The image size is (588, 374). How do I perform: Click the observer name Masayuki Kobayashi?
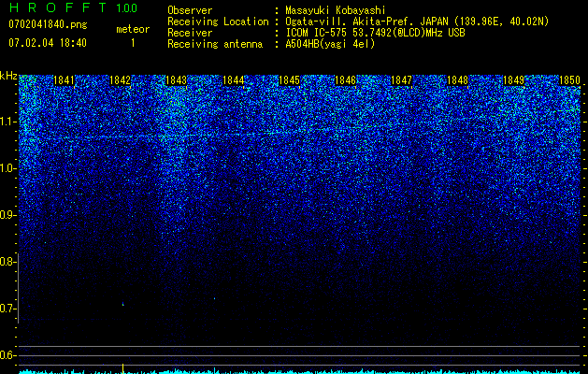pyautogui.click(x=335, y=10)
